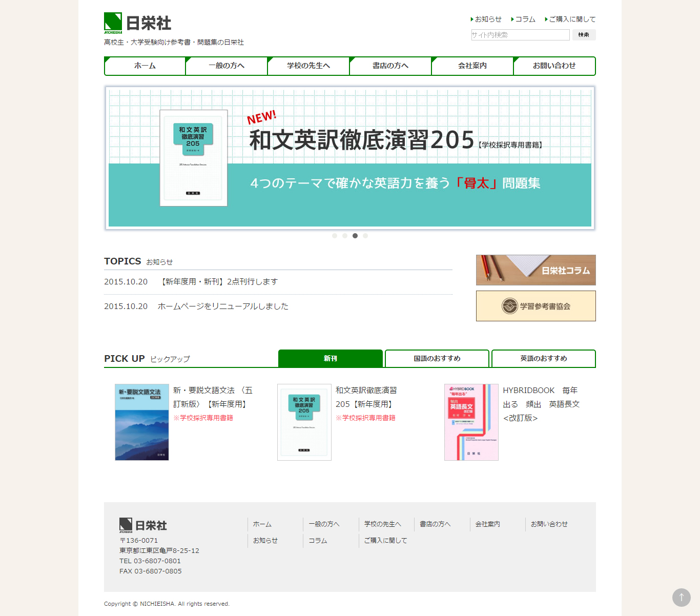Click the HYBRIDBOOK 英語長文 book cover

(x=471, y=422)
